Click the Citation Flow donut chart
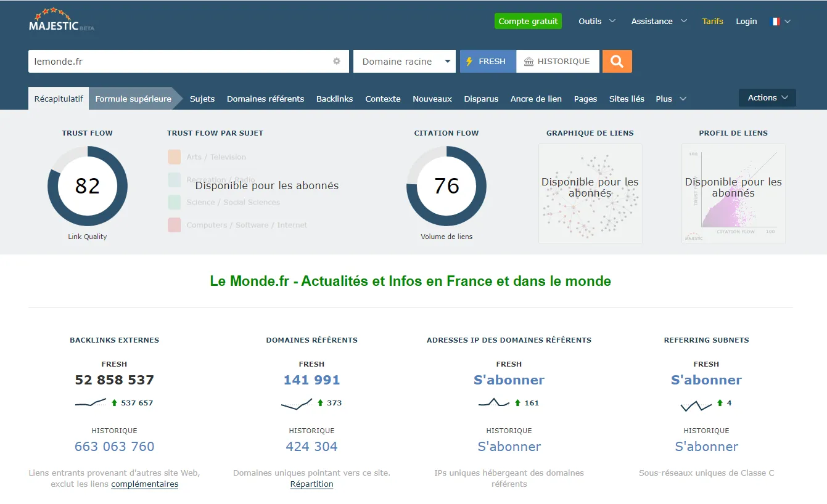Screen dimensions: 827x504 (446, 186)
